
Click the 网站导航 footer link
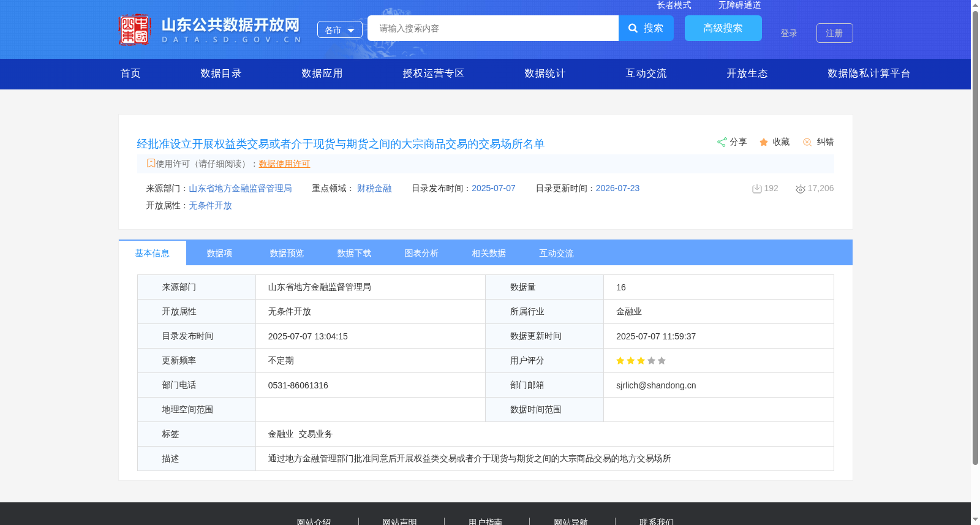pos(571,521)
